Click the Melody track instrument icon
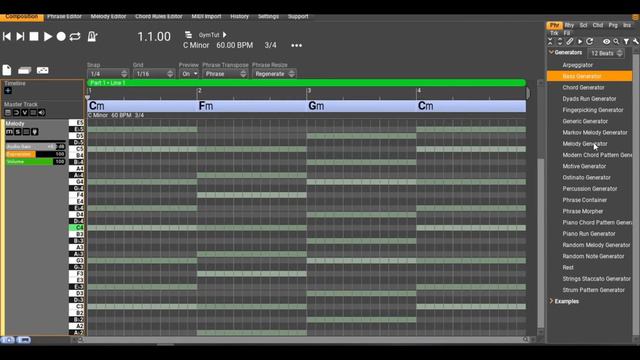The height and width of the screenshot is (360, 640). [35, 132]
